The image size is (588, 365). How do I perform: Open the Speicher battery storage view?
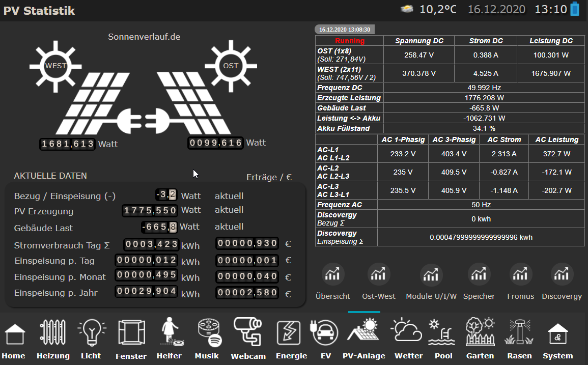pyautogui.click(x=479, y=275)
